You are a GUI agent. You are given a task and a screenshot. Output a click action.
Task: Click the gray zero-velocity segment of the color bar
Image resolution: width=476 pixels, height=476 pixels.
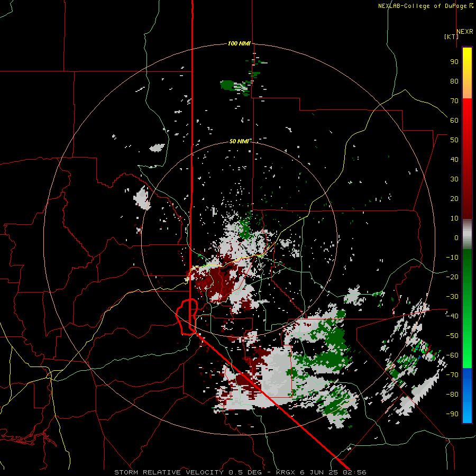[x=467, y=234]
